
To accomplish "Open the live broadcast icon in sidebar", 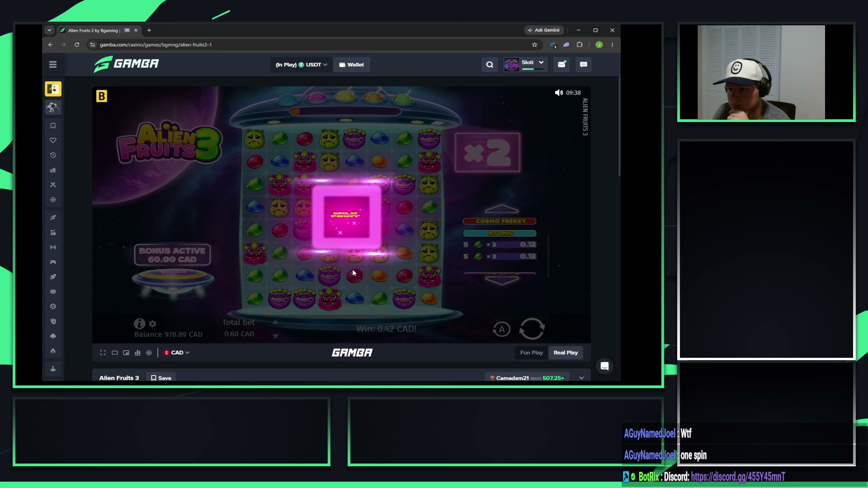I will [x=53, y=247].
